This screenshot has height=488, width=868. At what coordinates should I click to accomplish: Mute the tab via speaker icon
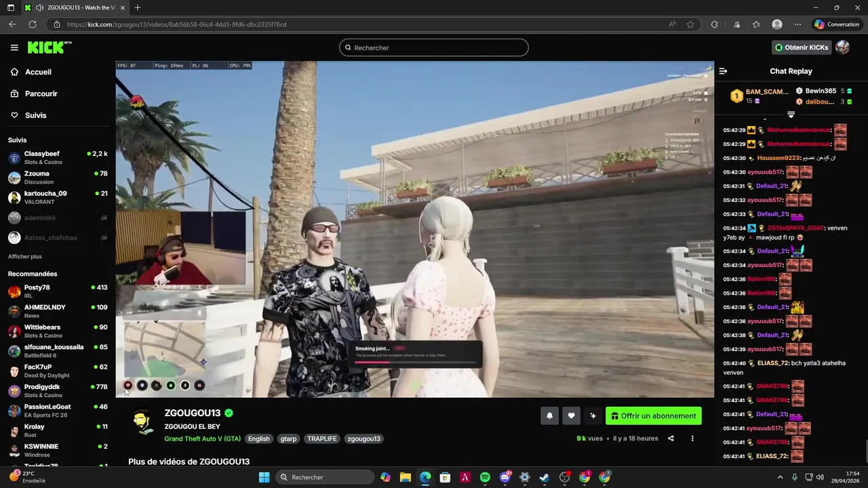[x=39, y=7]
